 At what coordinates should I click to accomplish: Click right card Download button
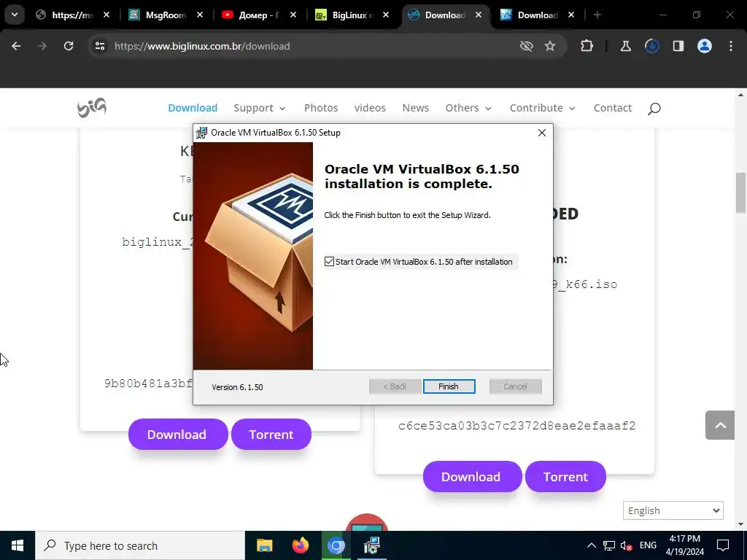point(472,477)
